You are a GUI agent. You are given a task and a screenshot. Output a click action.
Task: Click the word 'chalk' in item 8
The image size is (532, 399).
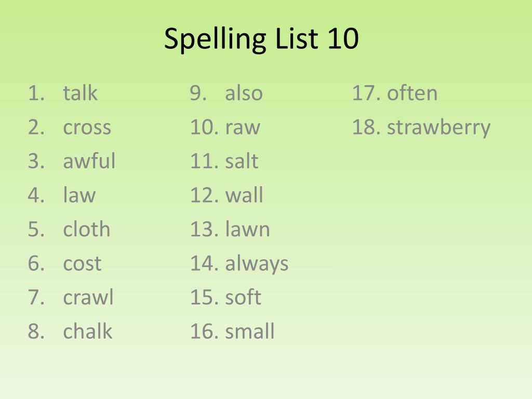point(87,331)
